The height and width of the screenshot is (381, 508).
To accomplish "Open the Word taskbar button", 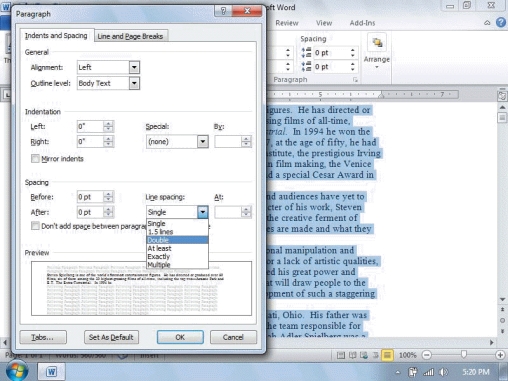I will point(51,371).
